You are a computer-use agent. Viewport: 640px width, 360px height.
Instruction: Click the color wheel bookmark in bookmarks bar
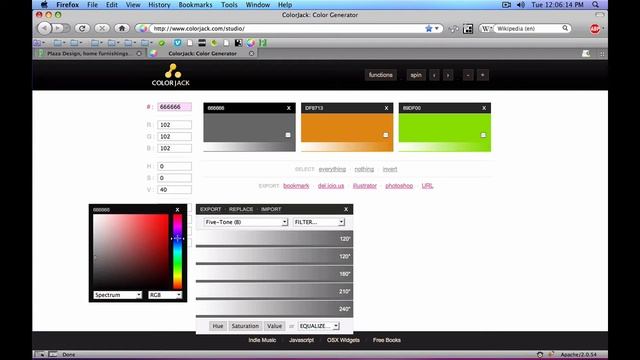tap(250, 43)
